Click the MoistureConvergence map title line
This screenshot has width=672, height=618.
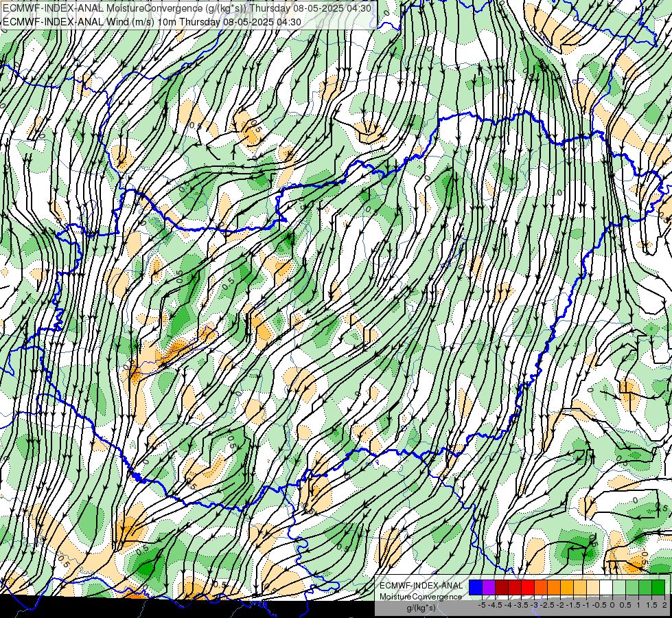187,8
